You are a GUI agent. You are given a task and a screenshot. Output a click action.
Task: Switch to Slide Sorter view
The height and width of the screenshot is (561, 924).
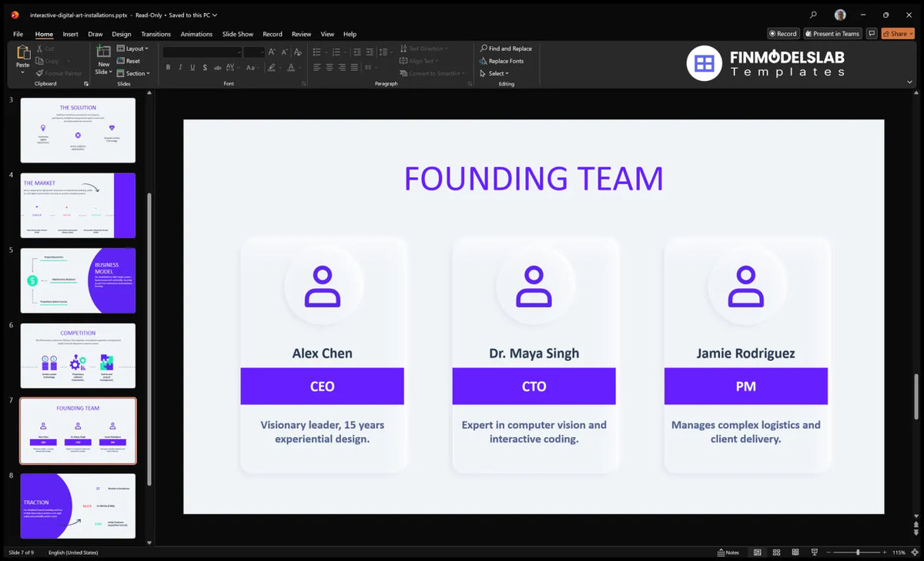(x=776, y=553)
